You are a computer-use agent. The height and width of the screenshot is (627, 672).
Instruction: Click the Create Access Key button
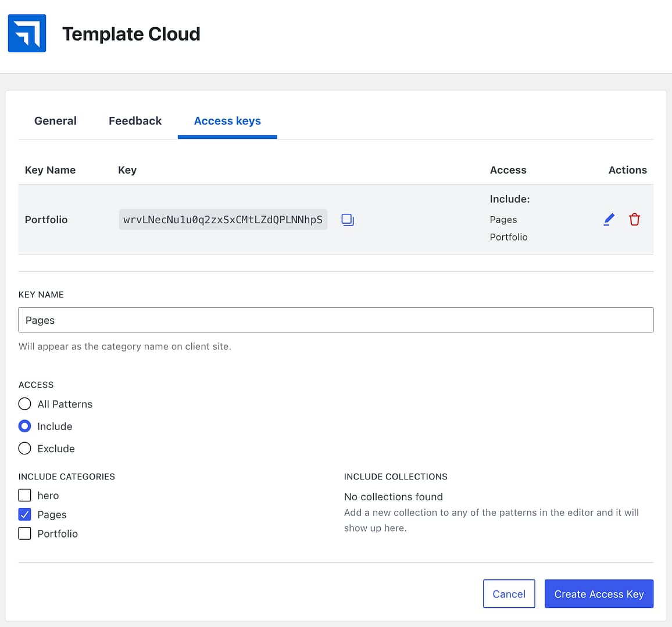(x=599, y=594)
